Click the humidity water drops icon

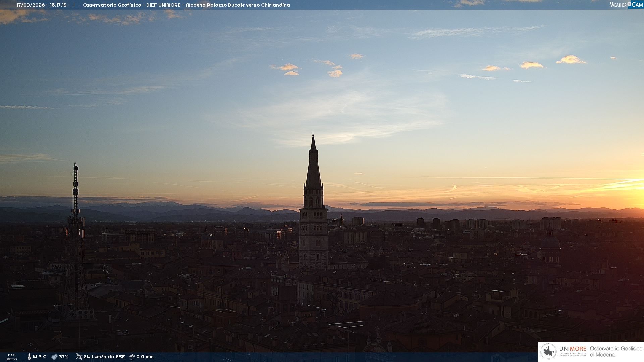point(54,357)
